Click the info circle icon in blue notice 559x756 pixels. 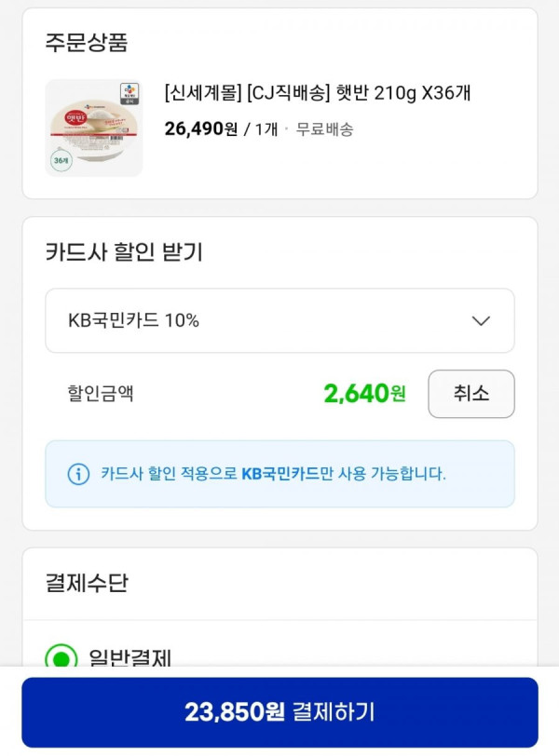(78, 474)
